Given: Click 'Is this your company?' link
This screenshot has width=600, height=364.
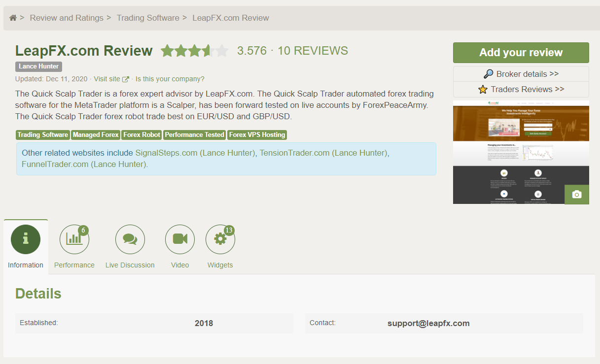Looking at the screenshot, I should click(170, 79).
